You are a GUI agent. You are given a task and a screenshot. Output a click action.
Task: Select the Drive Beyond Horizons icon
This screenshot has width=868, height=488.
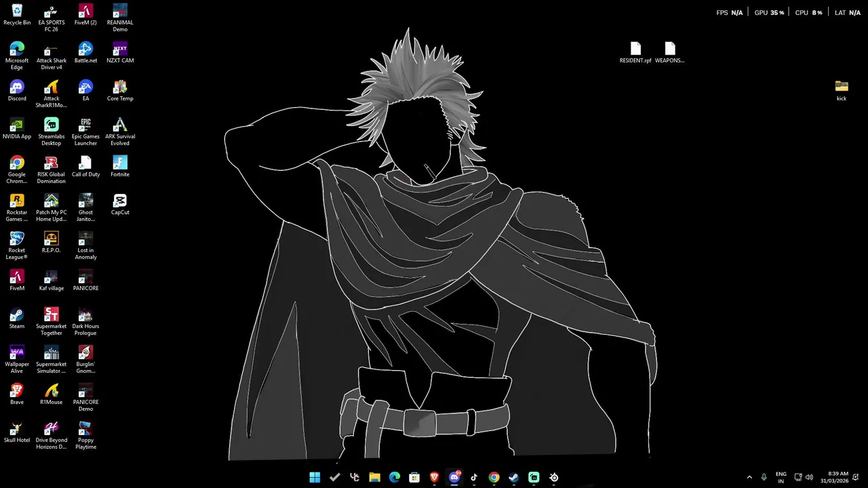point(52,436)
